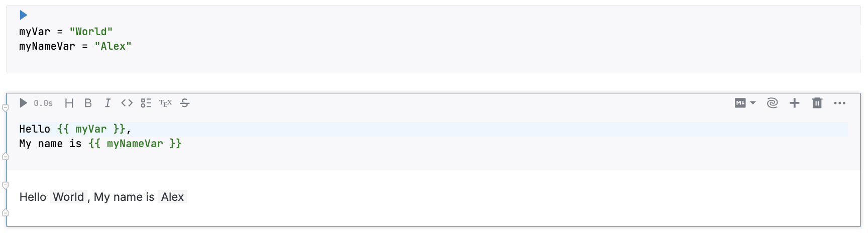868x234 pixels.
Task: Apply bold formatting
Action: tap(88, 103)
